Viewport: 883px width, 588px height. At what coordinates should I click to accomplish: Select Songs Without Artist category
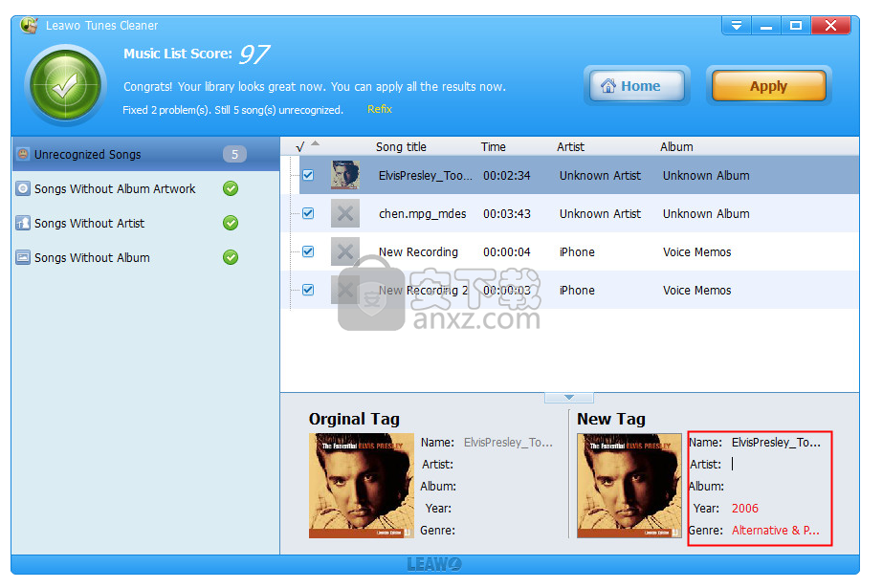pyautogui.click(x=89, y=223)
